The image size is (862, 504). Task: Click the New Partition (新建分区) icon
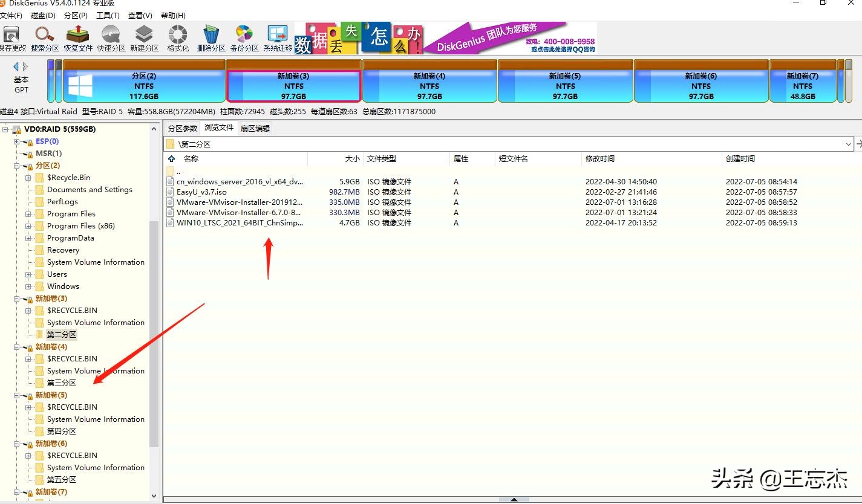pyautogui.click(x=144, y=37)
